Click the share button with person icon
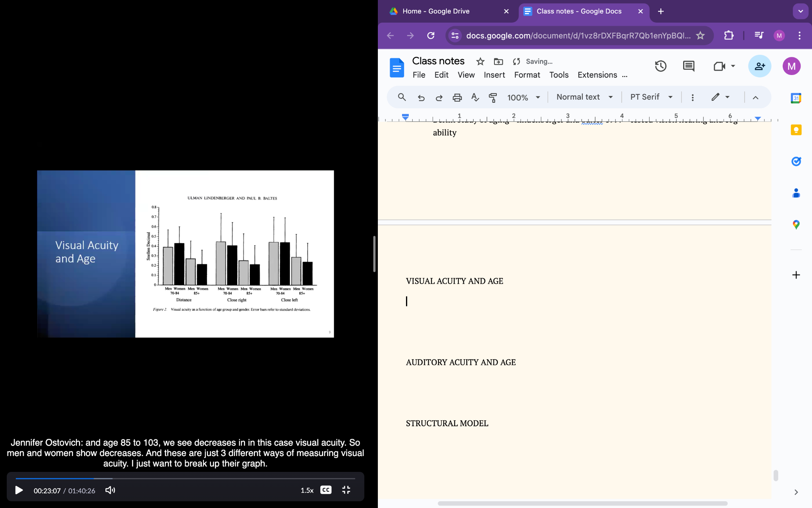The height and width of the screenshot is (508, 812). 759,66
